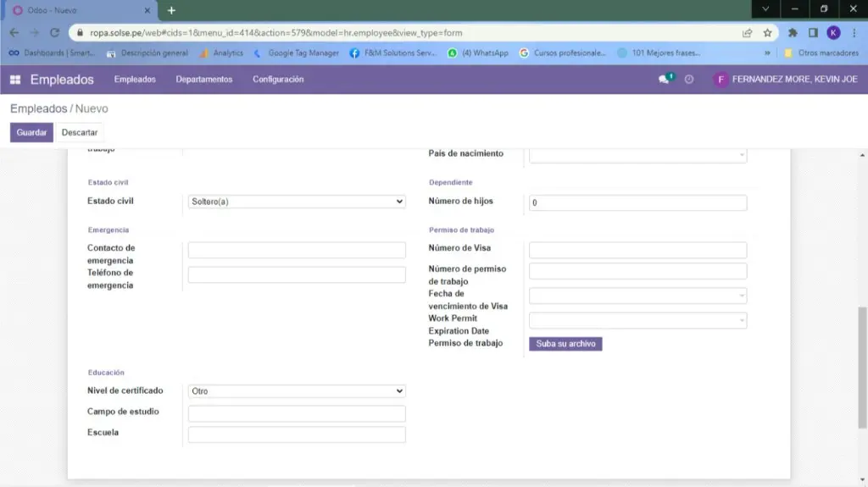Open the Odoo apps grid menu icon
Viewport: 868px width, 487px height.
click(15, 80)
